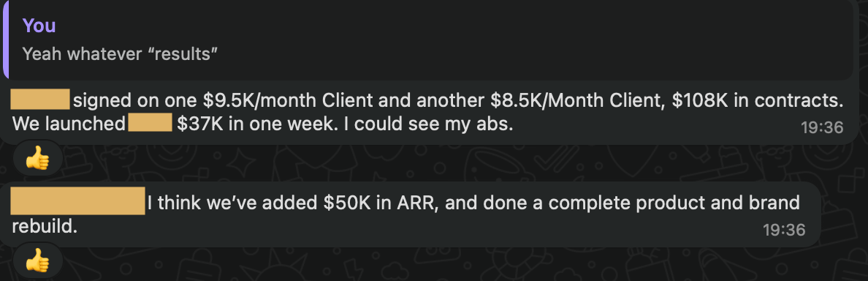Click the word "rebuild." in the last message

pyautogui.click(x=45, y=227)
